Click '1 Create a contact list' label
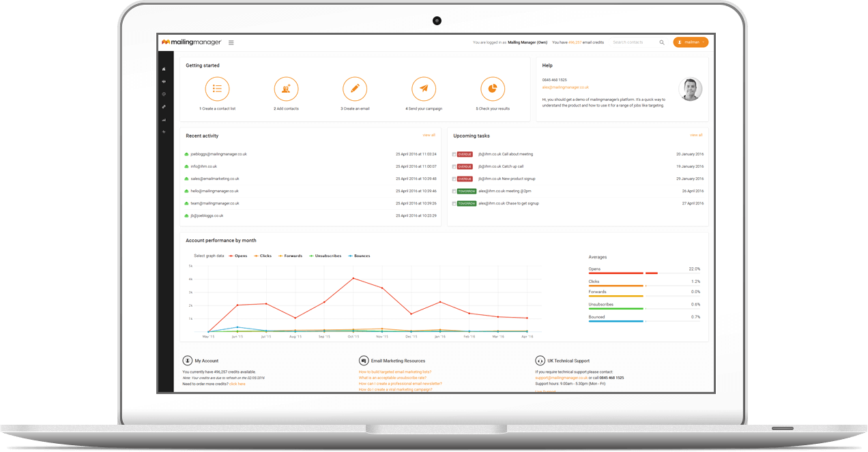Viewport: 868px width, 452px height. 217,108
